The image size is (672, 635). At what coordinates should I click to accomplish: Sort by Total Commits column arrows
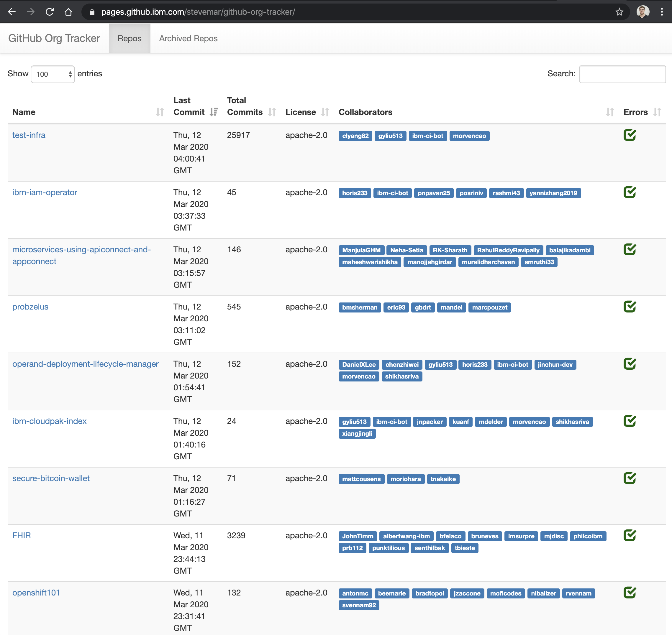coord(272,112)
